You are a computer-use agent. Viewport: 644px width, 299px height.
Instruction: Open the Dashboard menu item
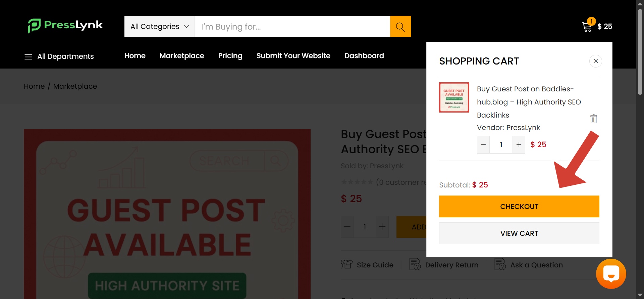[x=364, y=56]
